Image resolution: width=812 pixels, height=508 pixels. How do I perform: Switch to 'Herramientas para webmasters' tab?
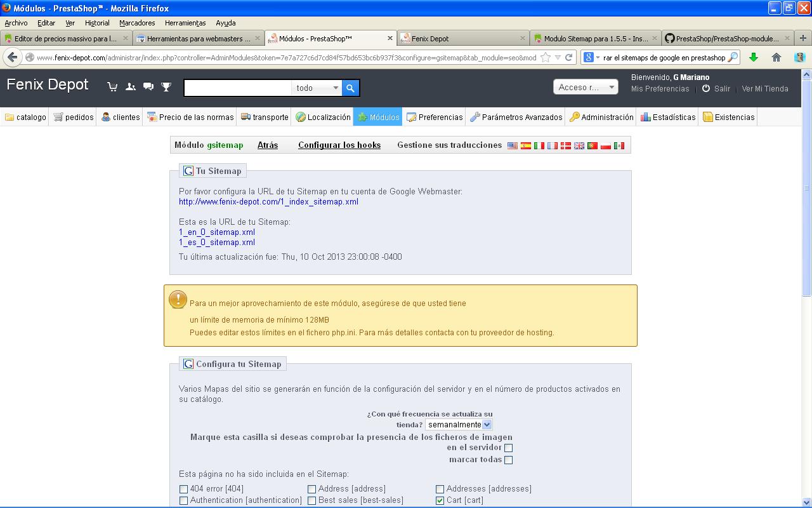click(x=199, y=38)
